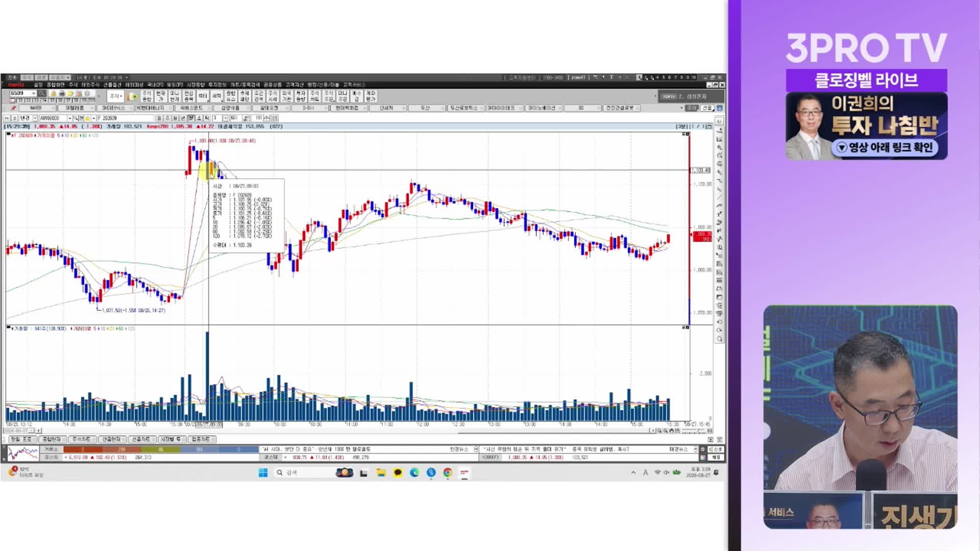
Task: Open the 6509 screen number combo box
Action: (x=23, y=93)
